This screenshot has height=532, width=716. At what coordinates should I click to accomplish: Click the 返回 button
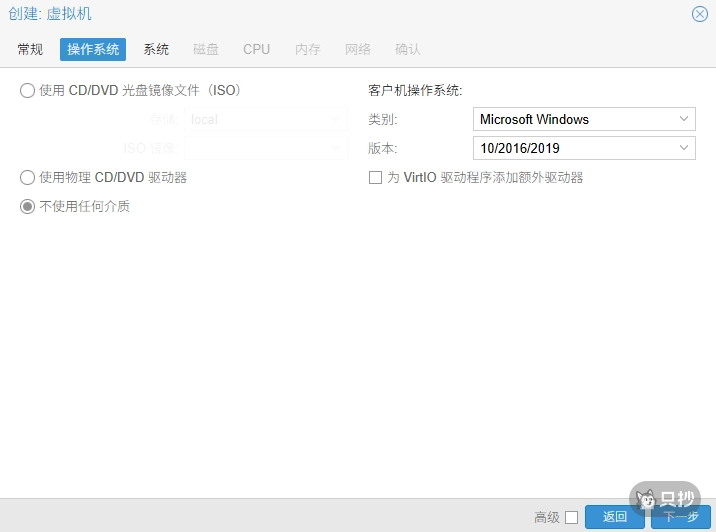click(x=614, y=517)
